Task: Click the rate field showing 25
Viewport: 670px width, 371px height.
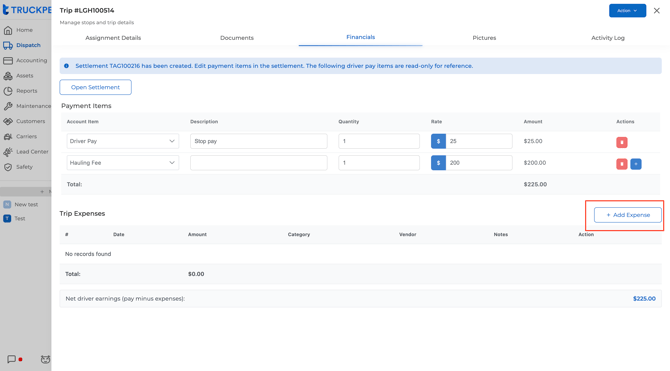Action: (x=479, y=141)
